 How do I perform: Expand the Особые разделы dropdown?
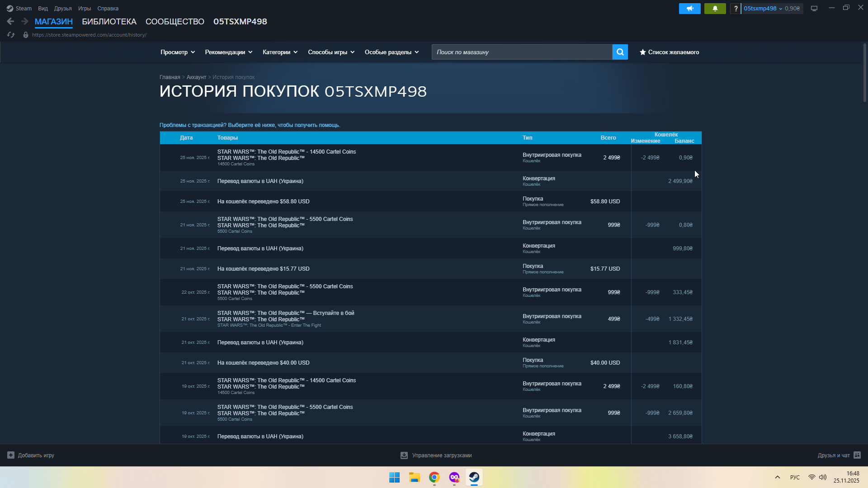coord(392,52)
